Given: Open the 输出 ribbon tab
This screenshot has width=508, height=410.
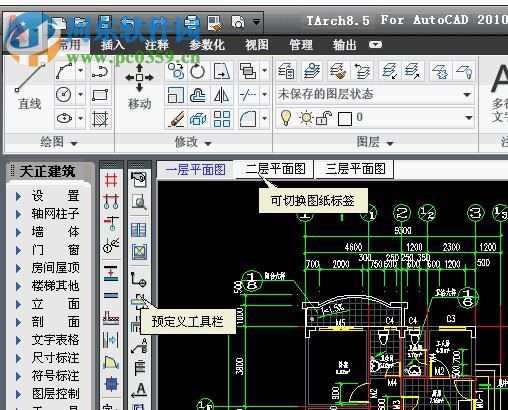Looking at the screenshot, I should (344, 45).
